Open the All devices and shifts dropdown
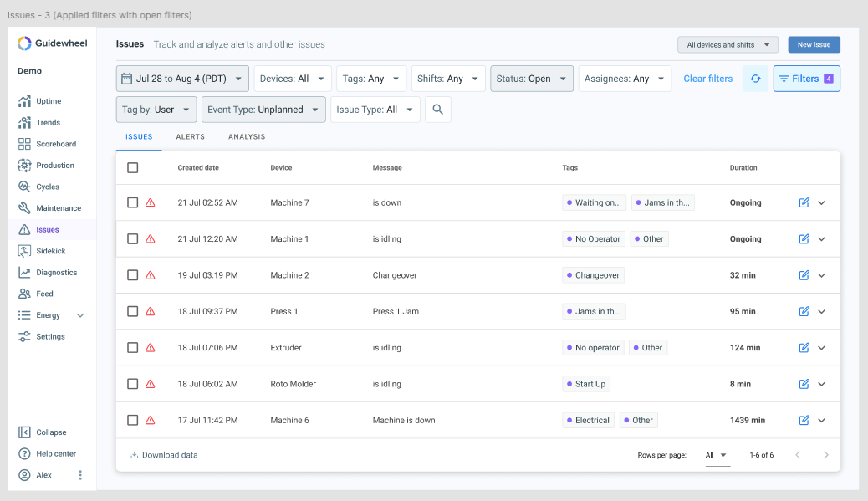This screenshot has height=501, width=868. (728, 45)
